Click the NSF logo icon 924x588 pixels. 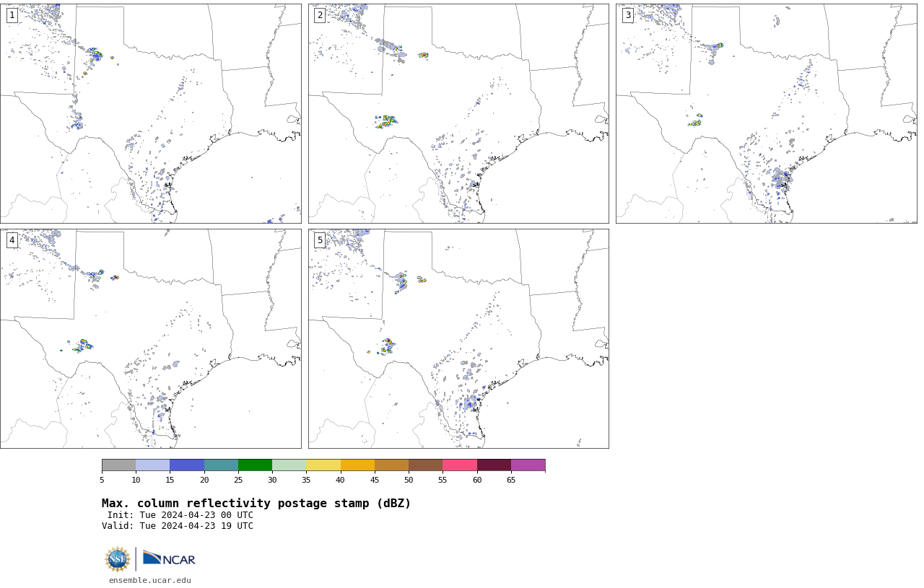(x=118, y=559)
